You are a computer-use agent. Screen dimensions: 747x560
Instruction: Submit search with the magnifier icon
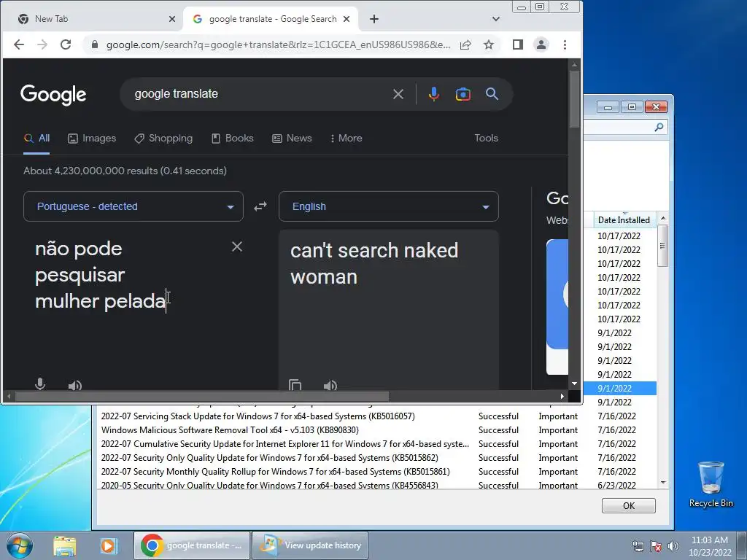492,94
